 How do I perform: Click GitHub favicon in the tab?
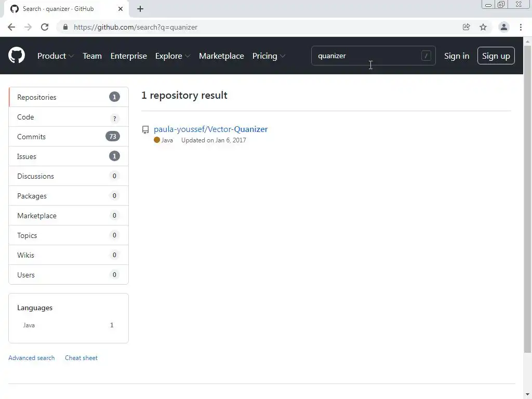(15, 9)
